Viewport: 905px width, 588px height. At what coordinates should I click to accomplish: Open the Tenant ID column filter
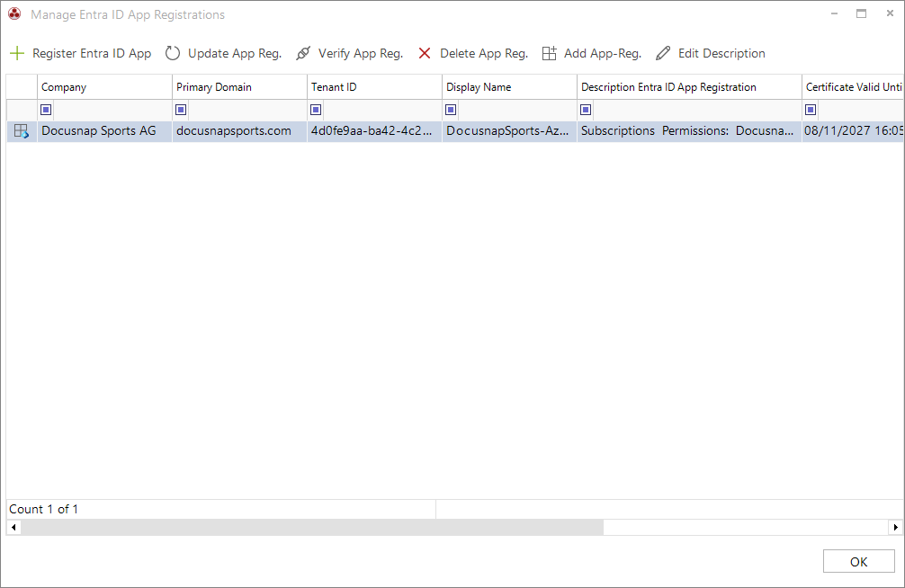[x=316, y=110]
